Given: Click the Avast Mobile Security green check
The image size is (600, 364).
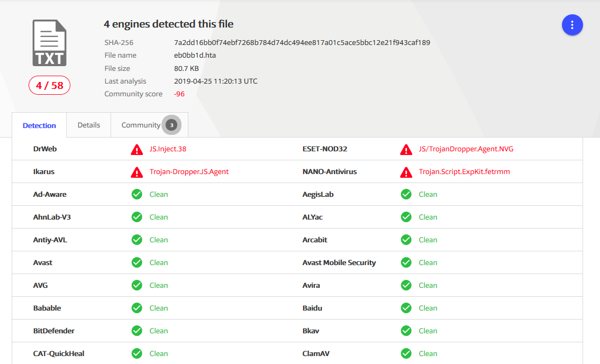Looking at the screenshot, I should (x=406, y=262).
